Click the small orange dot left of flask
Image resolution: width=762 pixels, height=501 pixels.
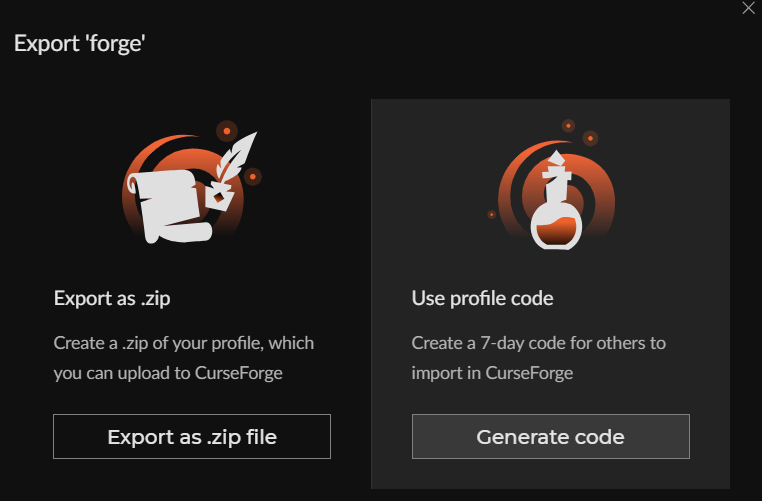click(x=492, y=214)
